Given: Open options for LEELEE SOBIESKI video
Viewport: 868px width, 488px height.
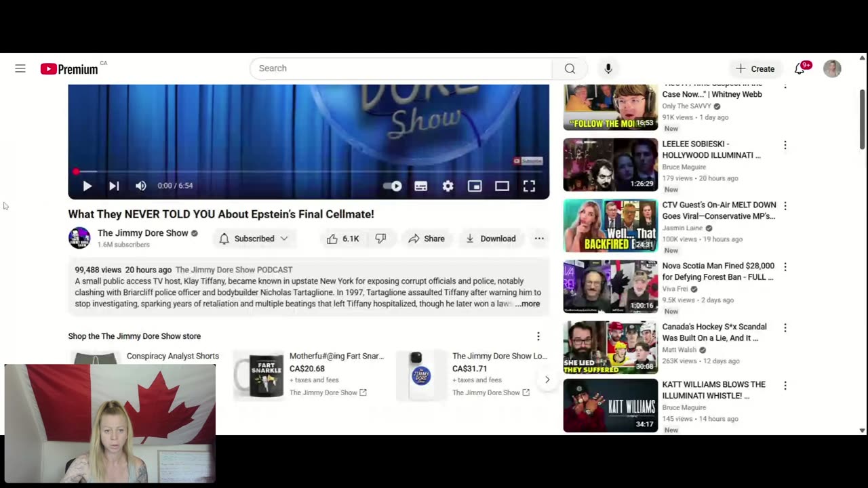Looking at the screenshot, I should click(x=785, y=145).
